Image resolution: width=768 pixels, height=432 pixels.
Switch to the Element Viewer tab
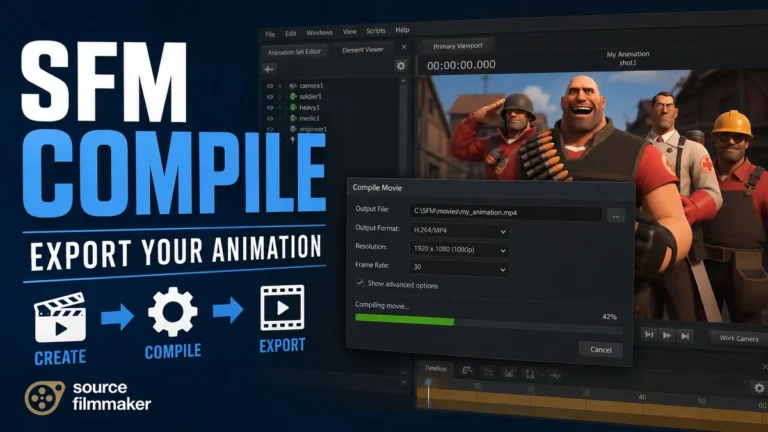click(362, 49)
